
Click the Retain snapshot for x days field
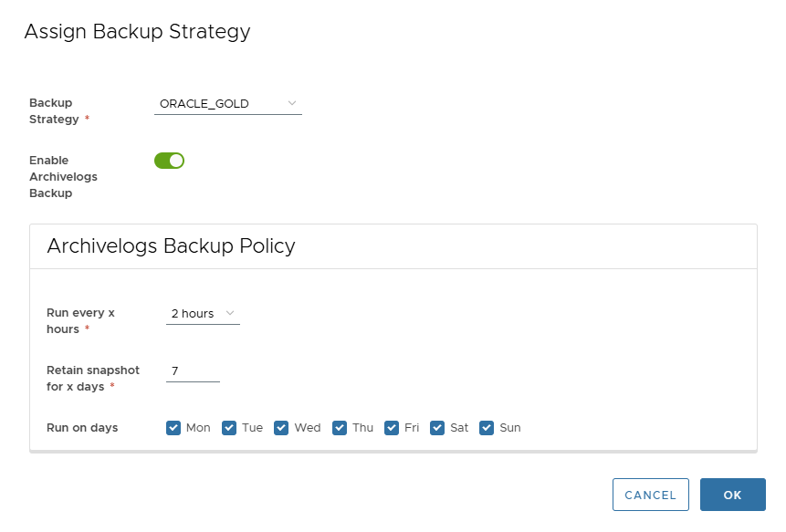[x=192, y=371]
